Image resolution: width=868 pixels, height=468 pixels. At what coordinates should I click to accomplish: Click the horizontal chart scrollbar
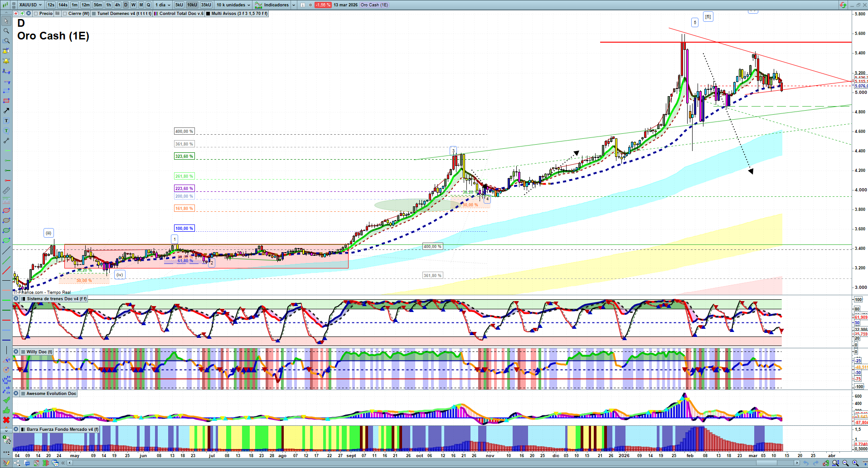click(x=433, y=463)
